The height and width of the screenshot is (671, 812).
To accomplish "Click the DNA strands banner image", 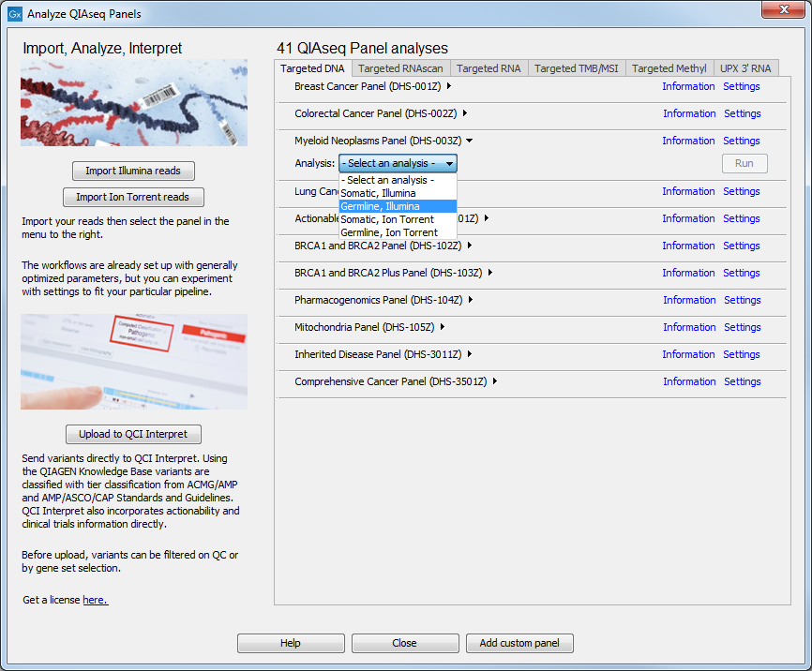I will coord(134,102).
